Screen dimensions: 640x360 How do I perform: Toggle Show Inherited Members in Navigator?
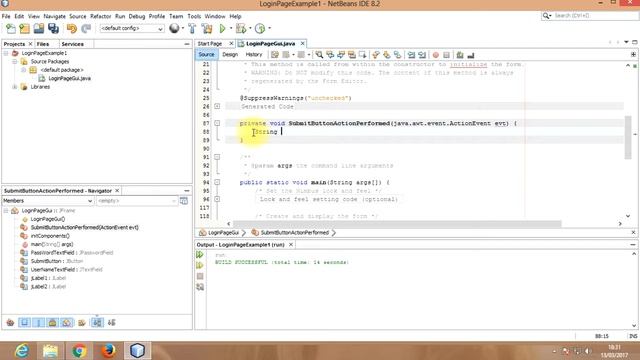10,323
